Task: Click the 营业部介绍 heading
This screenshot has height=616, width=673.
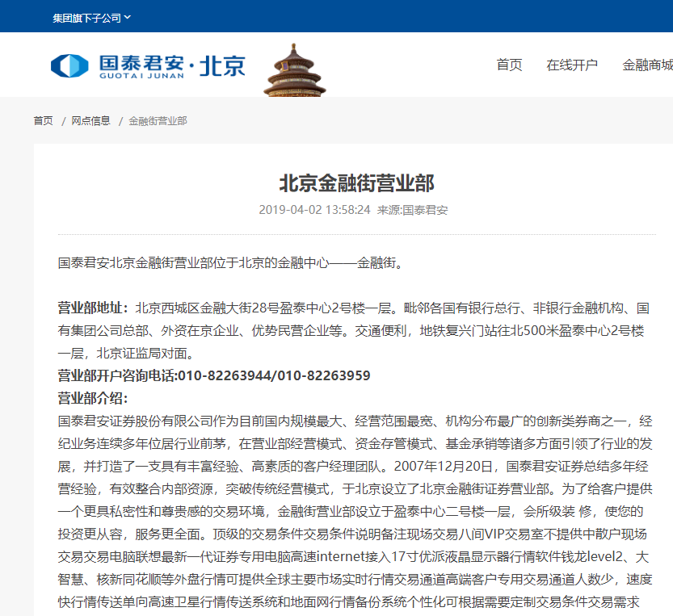Action: pyautogui.click(x=93, y=398)
